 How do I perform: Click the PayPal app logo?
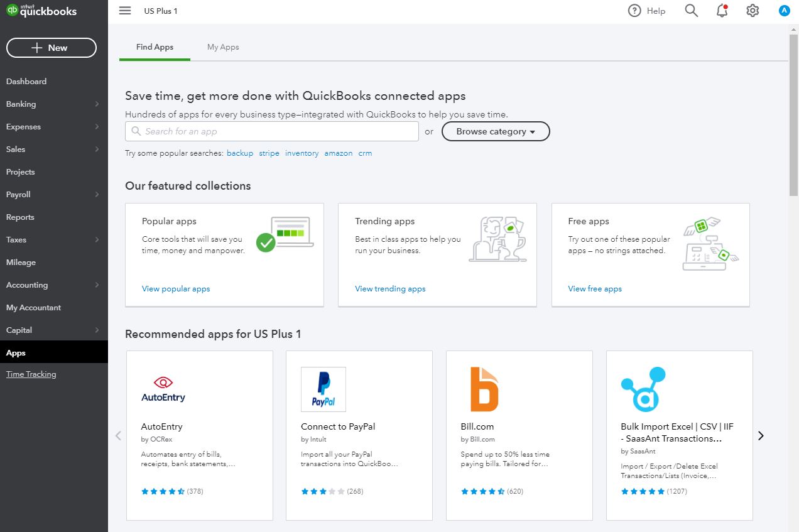(323, 389)
